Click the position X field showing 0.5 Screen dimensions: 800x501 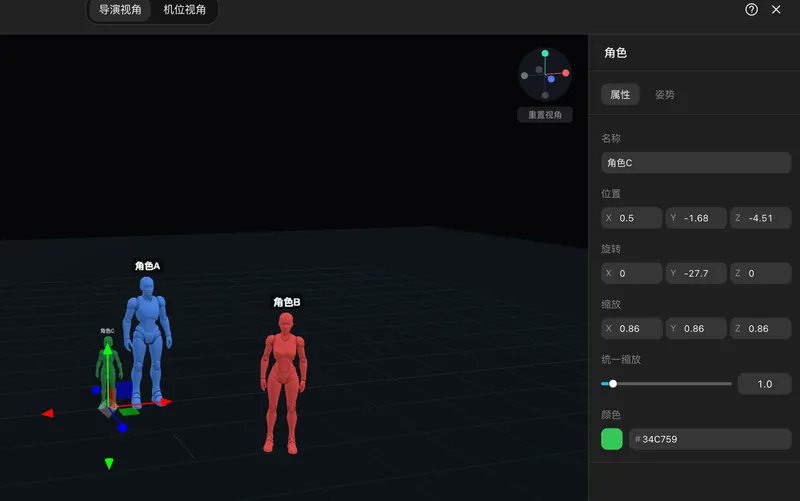pos(632,218)
